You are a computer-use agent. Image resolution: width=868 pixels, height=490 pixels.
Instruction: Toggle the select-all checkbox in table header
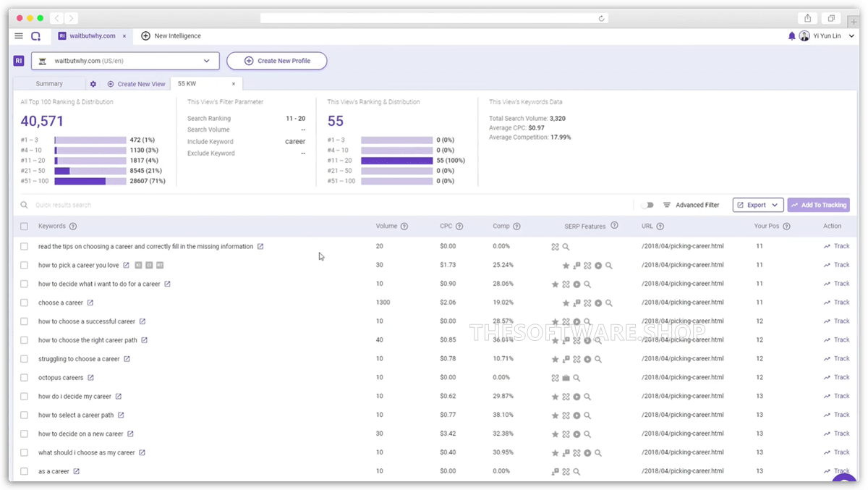[24, 227]
